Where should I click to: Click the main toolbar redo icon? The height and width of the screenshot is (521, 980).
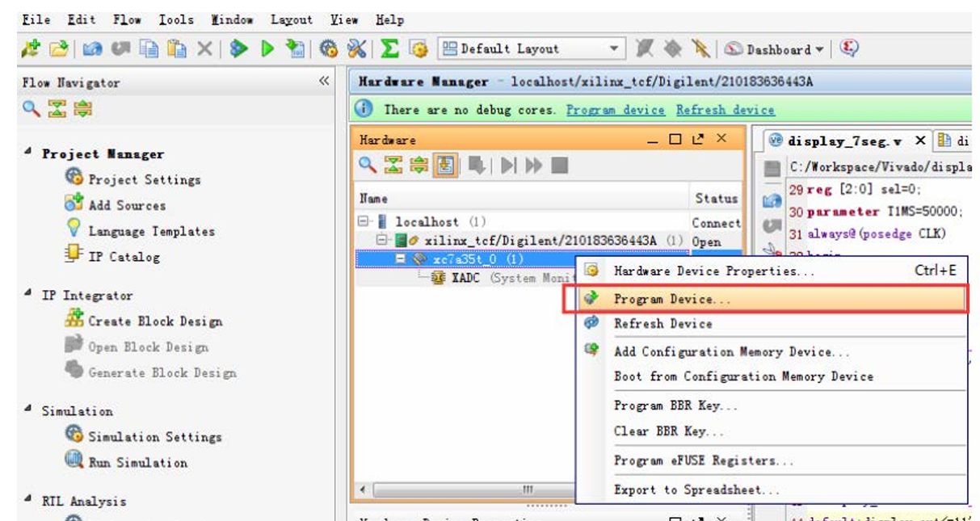[122, 49]
